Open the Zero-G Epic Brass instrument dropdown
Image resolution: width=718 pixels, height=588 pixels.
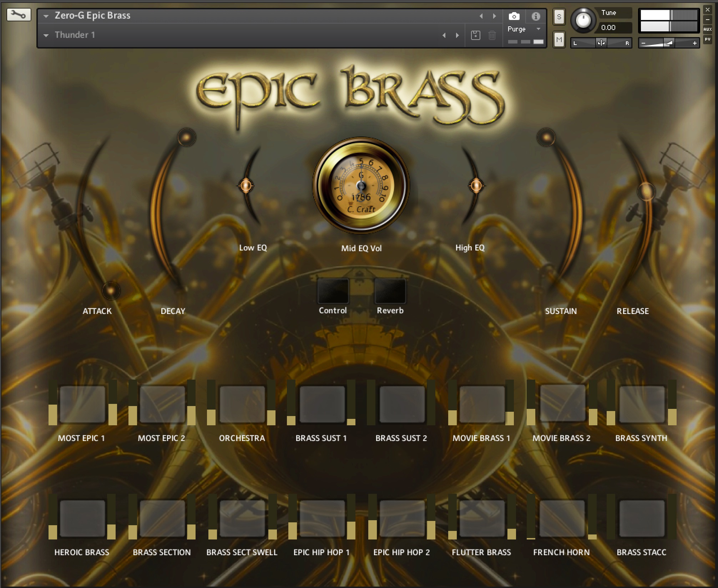(46, 16)
